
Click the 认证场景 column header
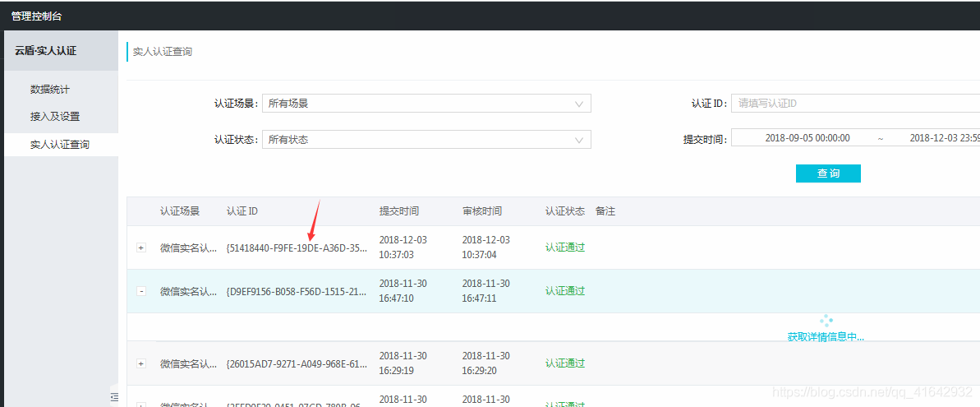(180, 211)
